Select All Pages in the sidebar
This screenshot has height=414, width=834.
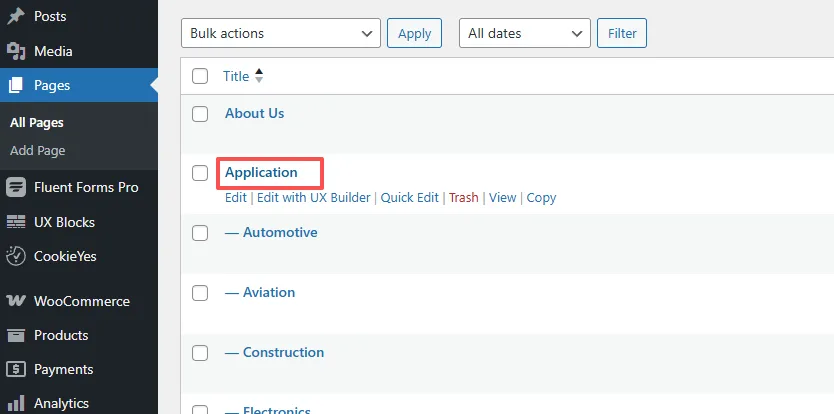click(37, 122)
